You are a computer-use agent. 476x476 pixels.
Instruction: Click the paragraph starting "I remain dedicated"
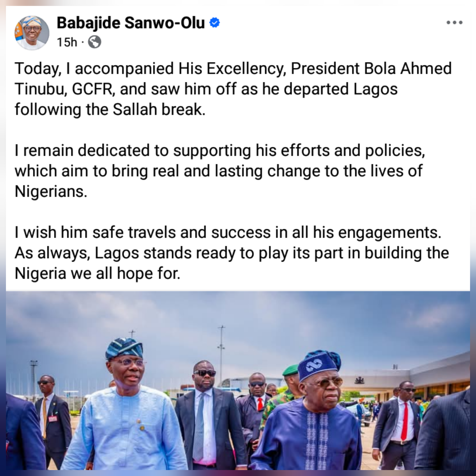coord(219,171)
